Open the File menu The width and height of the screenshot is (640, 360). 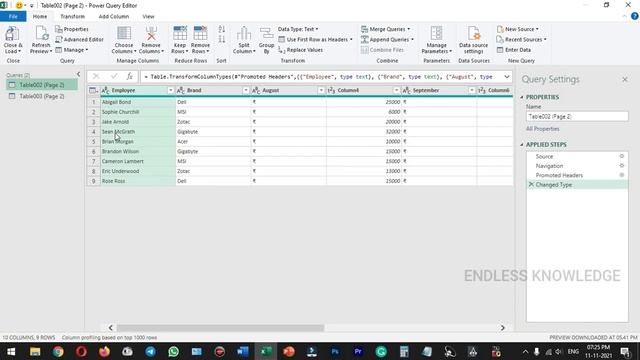(x=13, y=16)
